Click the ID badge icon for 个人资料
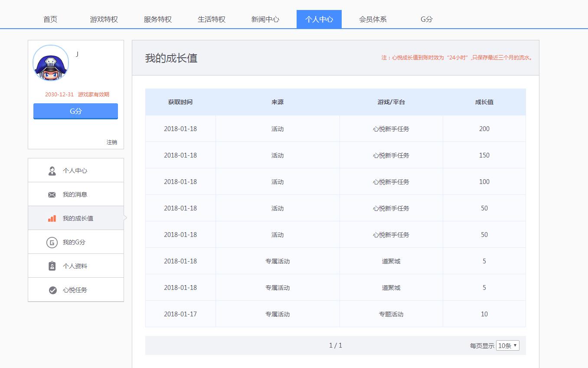This screenshot has width=588, height=368. point(52,266)
